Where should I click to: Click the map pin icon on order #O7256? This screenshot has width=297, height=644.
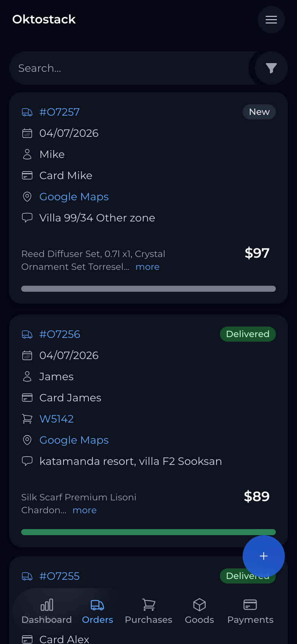[27, 440]
